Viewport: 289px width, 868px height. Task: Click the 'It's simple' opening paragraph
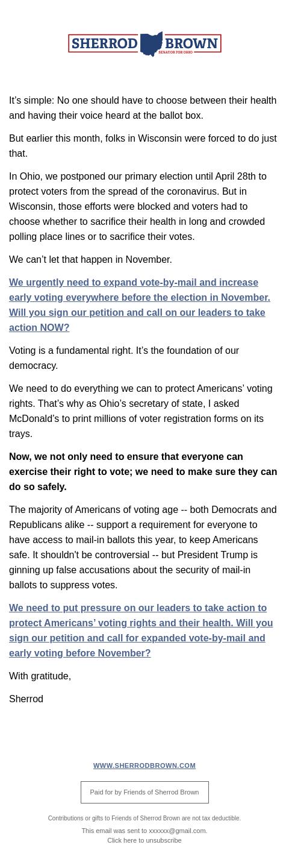click(143, 108)
